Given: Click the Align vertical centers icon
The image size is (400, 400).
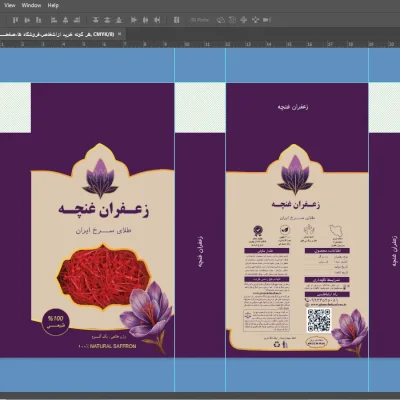Looking at the screenshot, I should pos(27,20).
